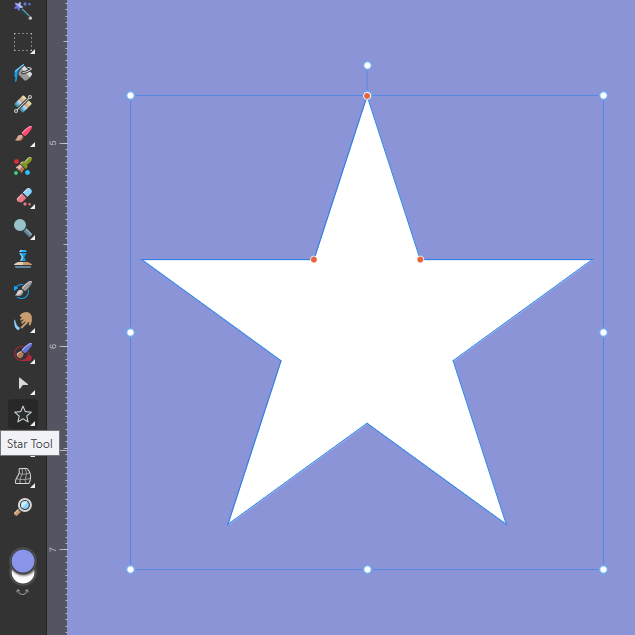Click the top-right bounding box handle
Image resolution: width=635 pixels, height=635 pixels.
pyautogui.click(x=603, y=96)
